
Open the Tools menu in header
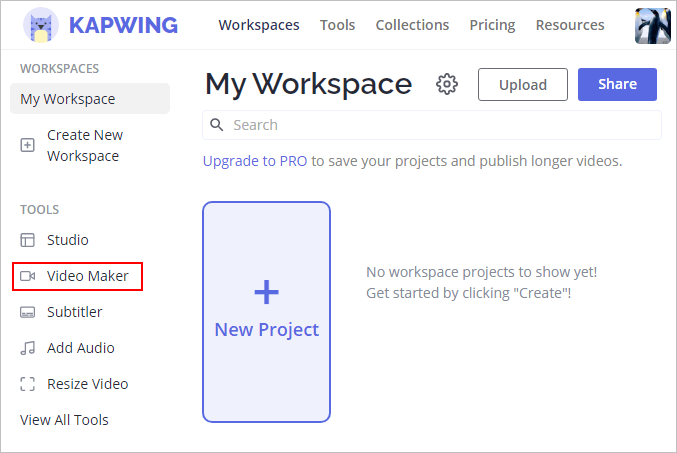click(x=337, y=25)
